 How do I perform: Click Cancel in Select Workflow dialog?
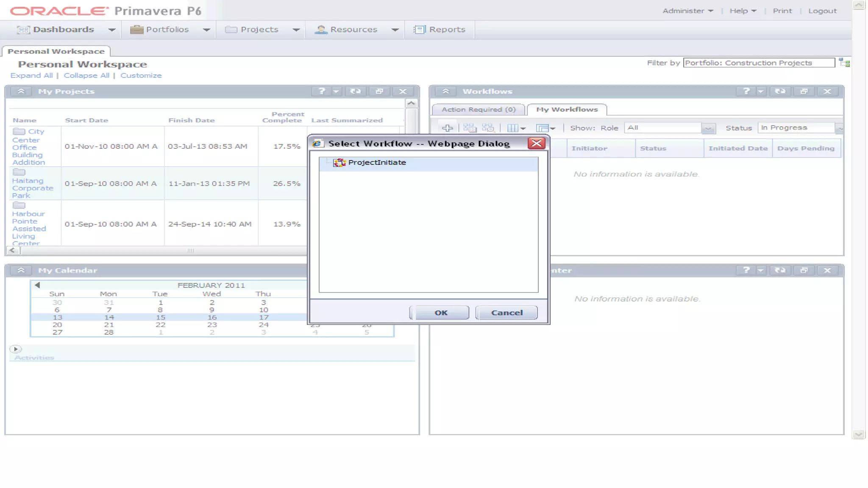click(506, 313)
